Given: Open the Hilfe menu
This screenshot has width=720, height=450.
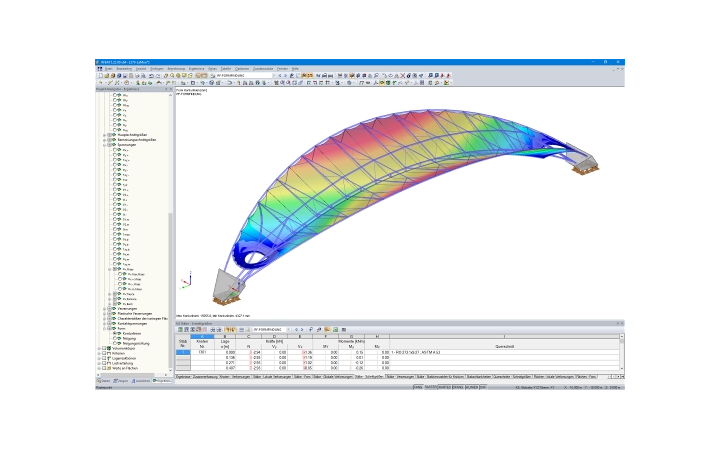Looking at the screenshot, I should [295, 68].
